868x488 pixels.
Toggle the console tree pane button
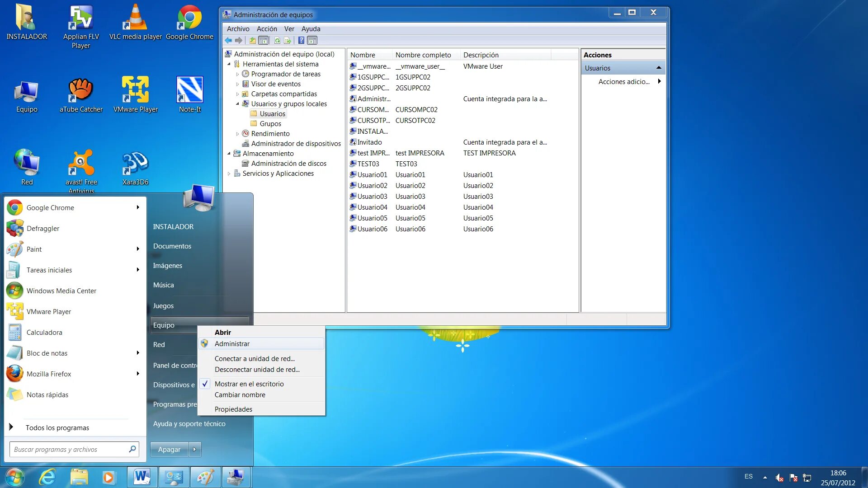pyautogui.click(x=264, y=41)
